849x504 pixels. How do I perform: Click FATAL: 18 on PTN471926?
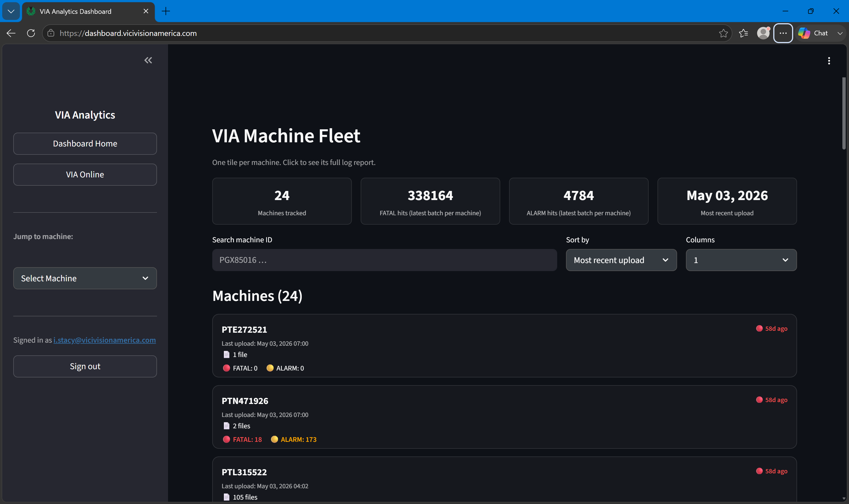pyautogui.click(x=247, y=439)
